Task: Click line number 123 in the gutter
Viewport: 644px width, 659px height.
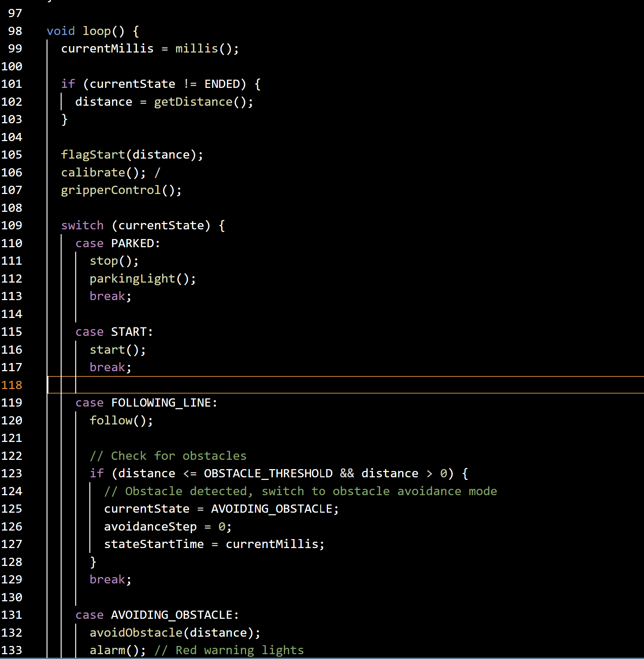Action: pyautogui.click(x=12, y=473)
